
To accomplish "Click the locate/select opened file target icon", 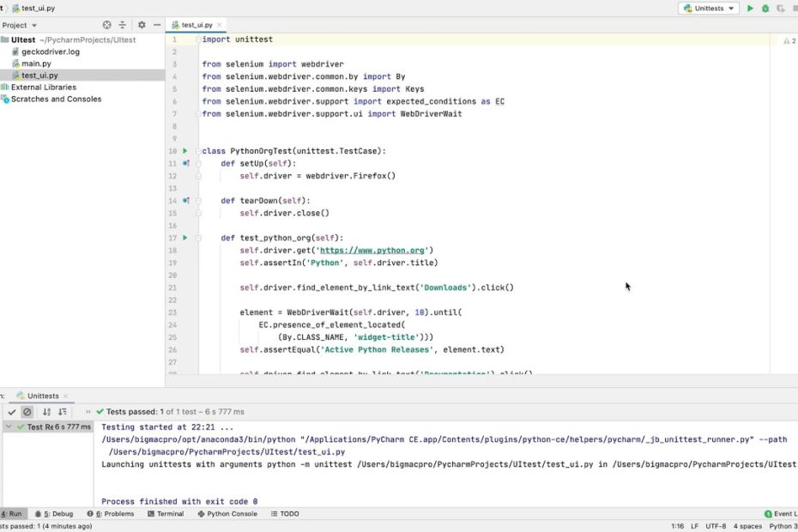I will tap(107, 25).
